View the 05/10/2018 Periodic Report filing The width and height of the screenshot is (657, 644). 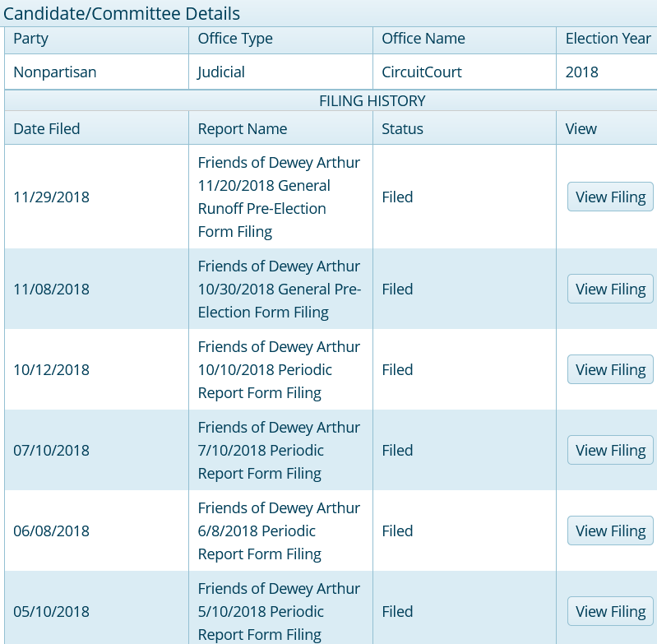pyautogui.click(x=610, y=612)
